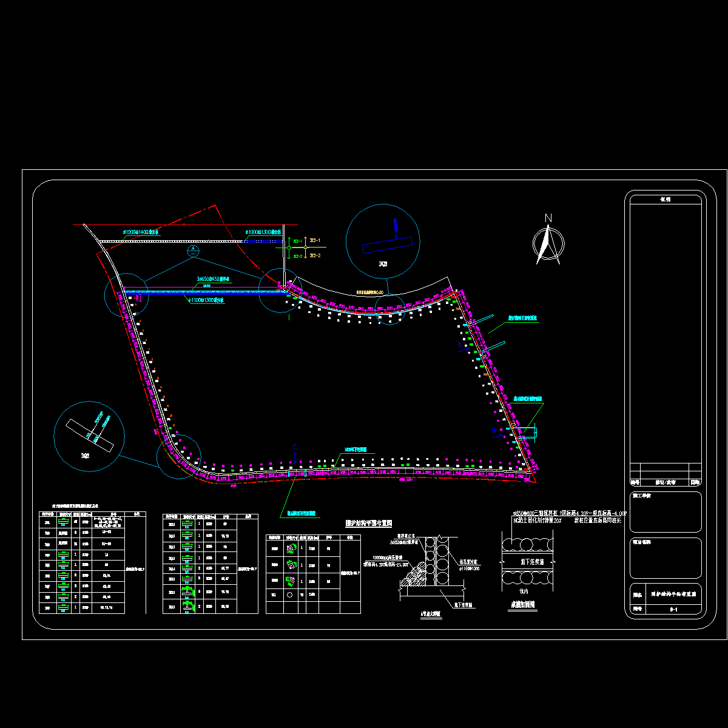Click the 施工单位 box in title block
Viewport: 728px width, 728px height.
[x=666, y=511]
